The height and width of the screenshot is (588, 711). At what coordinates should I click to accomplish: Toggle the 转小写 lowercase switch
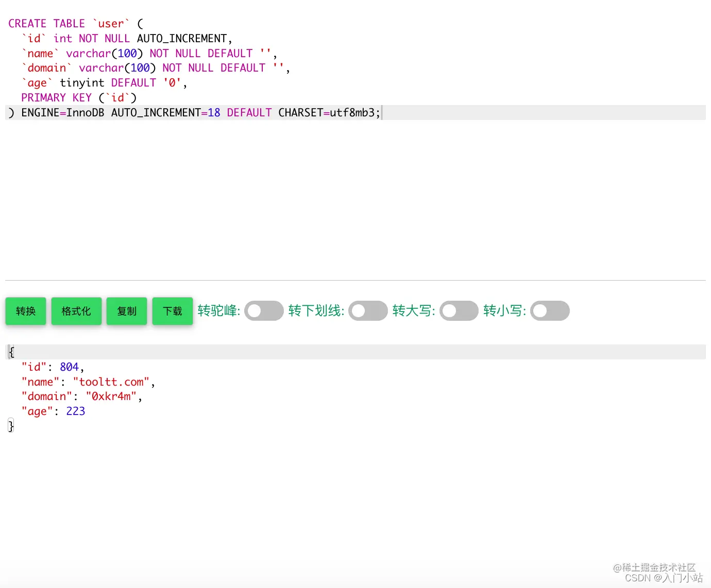click(x=550, y=311)
